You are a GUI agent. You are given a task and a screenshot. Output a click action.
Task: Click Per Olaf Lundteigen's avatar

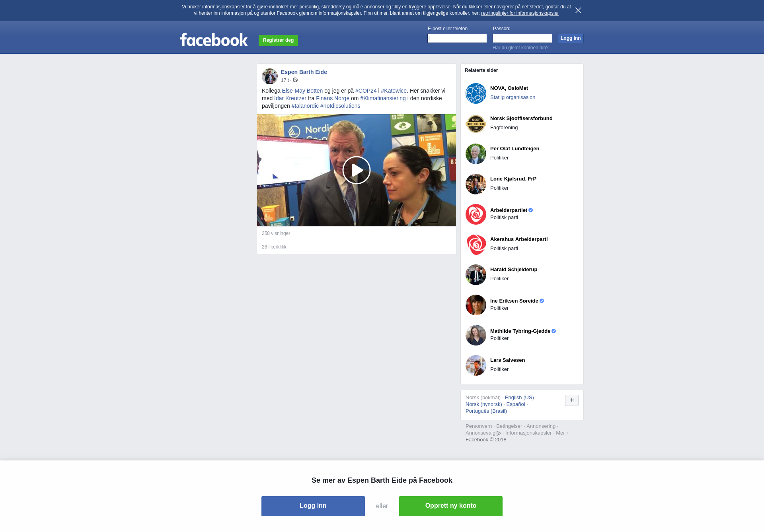[476, 154]
